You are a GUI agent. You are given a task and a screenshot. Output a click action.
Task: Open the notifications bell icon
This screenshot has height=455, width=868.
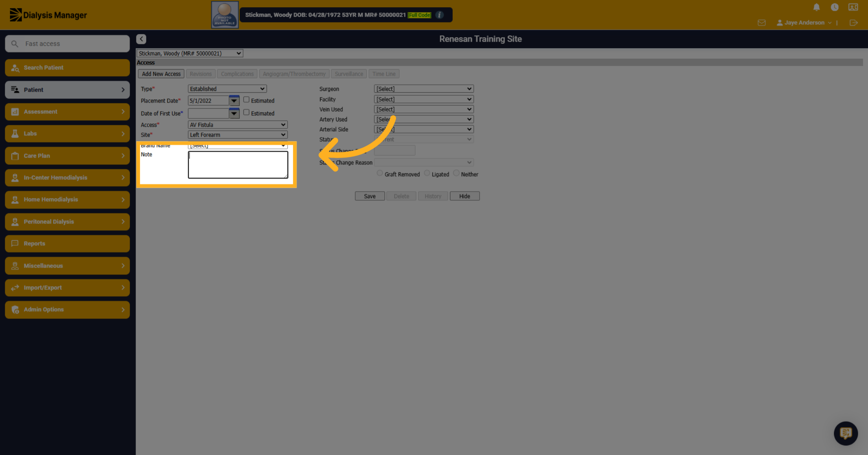click(816, 7)
